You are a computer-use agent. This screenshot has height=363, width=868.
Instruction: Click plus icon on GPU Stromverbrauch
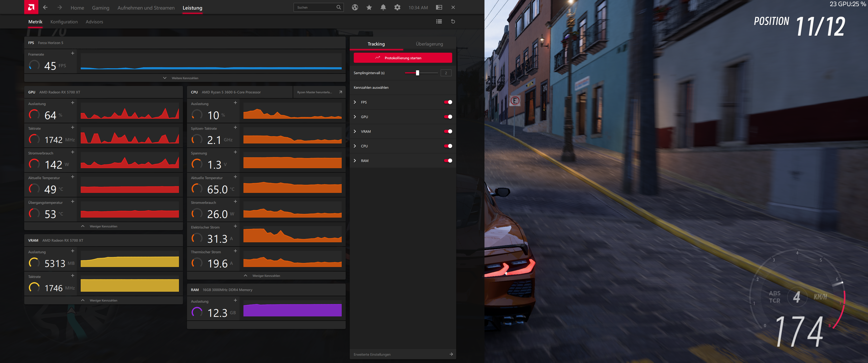point(72,152)
